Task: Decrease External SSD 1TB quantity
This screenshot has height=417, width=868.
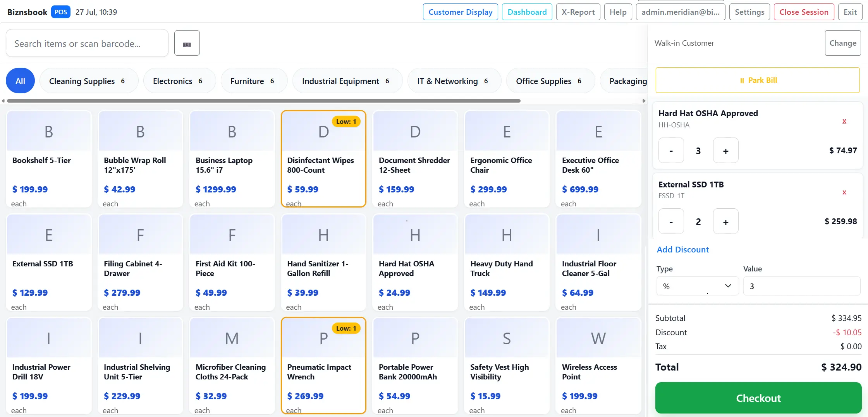Action: 671,221
